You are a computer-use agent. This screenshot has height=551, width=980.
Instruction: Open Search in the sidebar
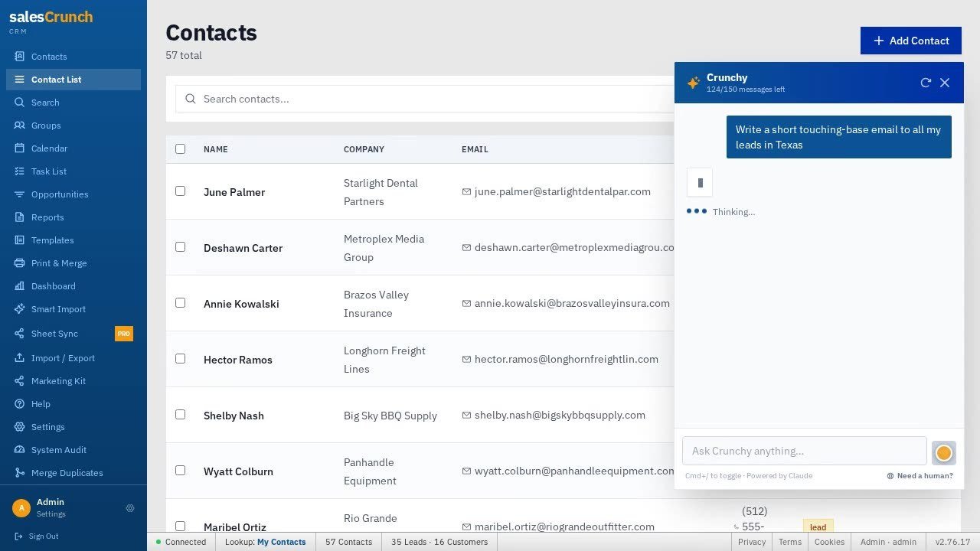[73, 103]
